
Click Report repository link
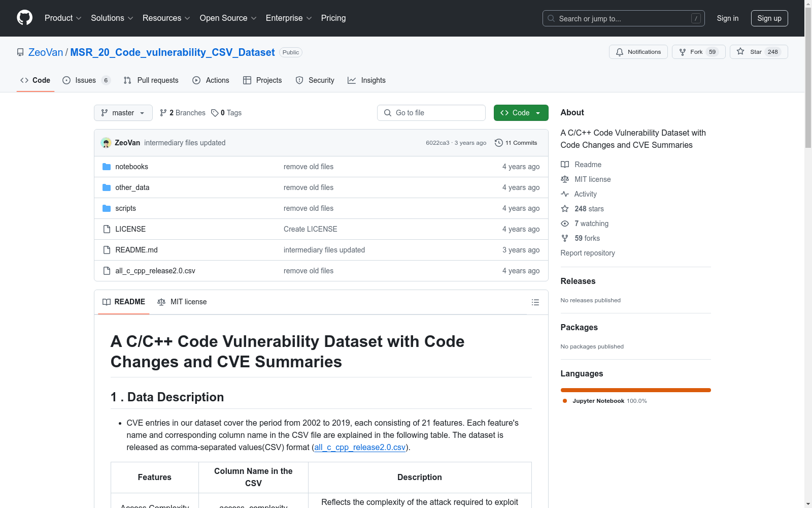coord(588,253)
